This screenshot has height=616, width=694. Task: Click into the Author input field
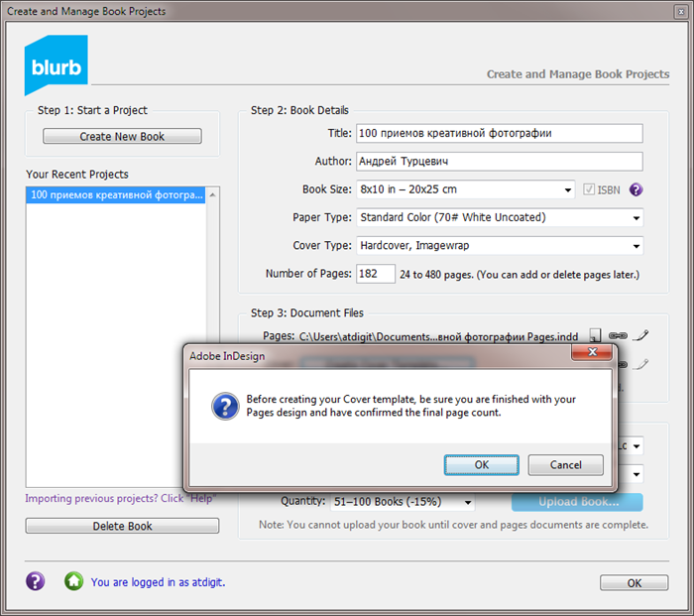pos(500,162)
